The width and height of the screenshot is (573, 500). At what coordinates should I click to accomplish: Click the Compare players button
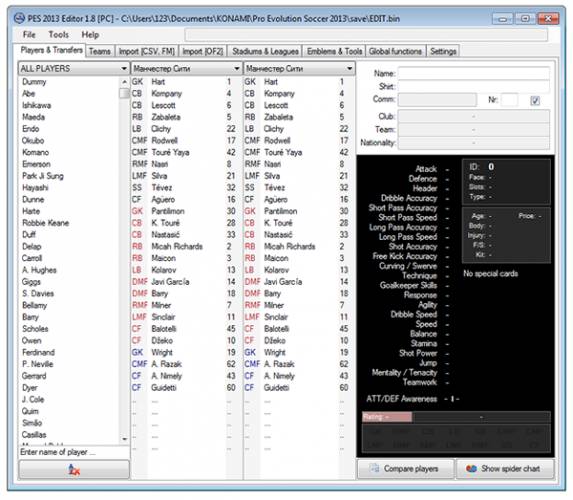406,469
